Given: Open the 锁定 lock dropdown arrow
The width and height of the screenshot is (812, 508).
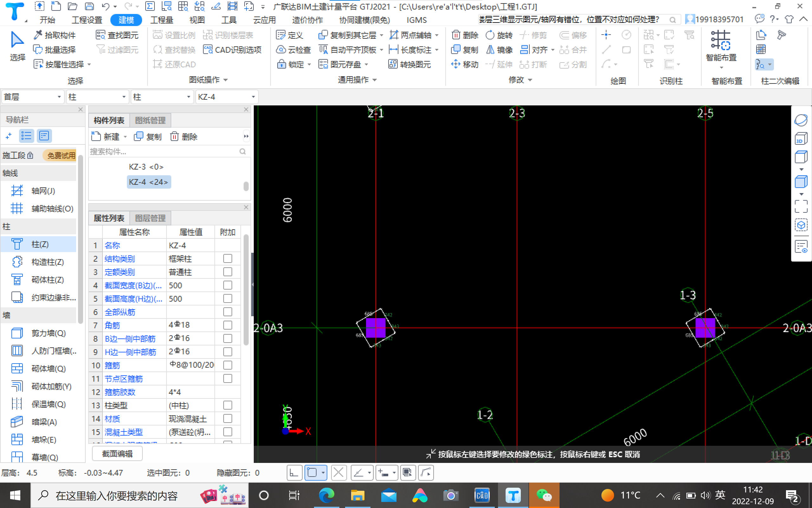Looking at the screenshot, I should coord(309,64).
